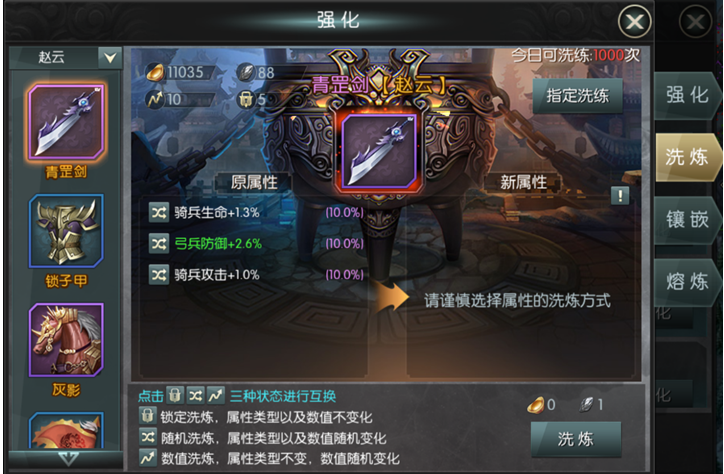Viewport: 724px width, 474px height.
Task: Open the 熔炼 tab
Action: [x=687, y=282]
